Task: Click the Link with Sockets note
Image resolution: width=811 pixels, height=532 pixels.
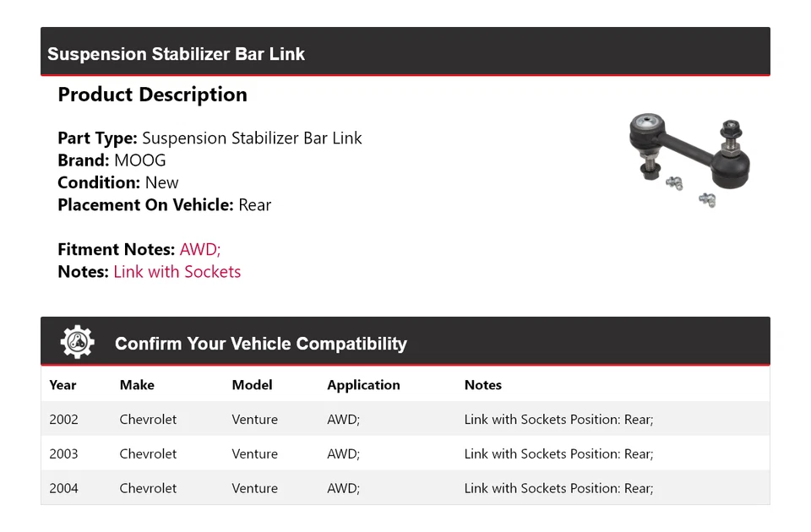Action: tap(177, 271)
